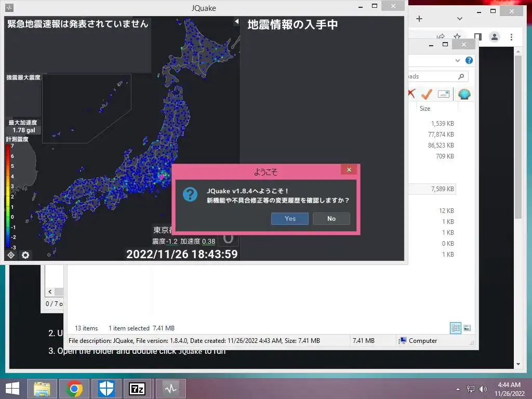This screenshot has height=399, width=532.
Task: Open File Explorer from taskbar
Action: pyautogui.click(x=42, y=389)
